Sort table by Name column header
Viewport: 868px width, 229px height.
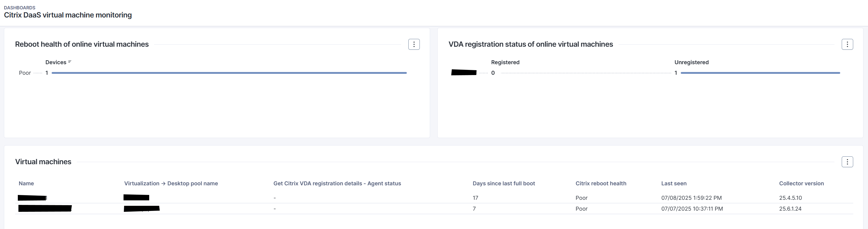tap(26, 183)
